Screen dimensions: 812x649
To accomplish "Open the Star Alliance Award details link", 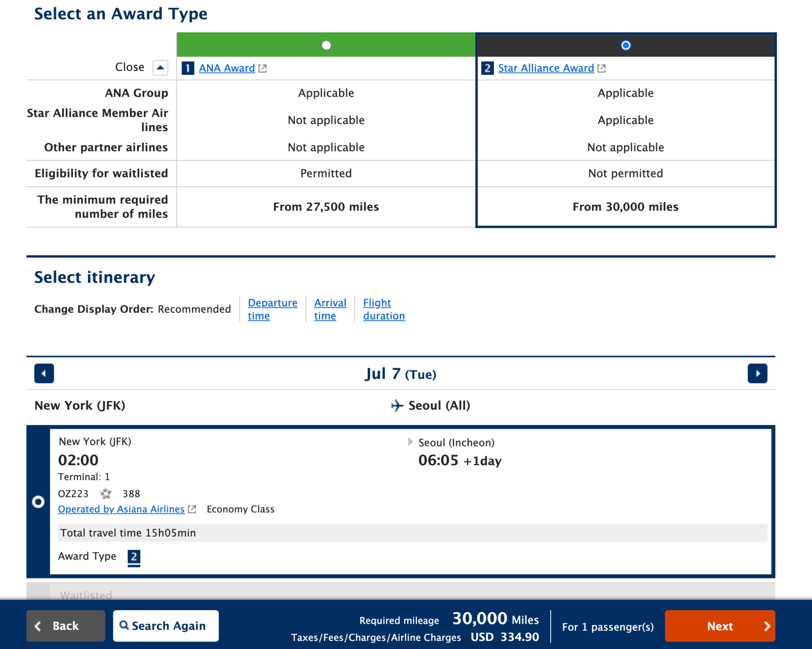I will (x=546, y=68).
